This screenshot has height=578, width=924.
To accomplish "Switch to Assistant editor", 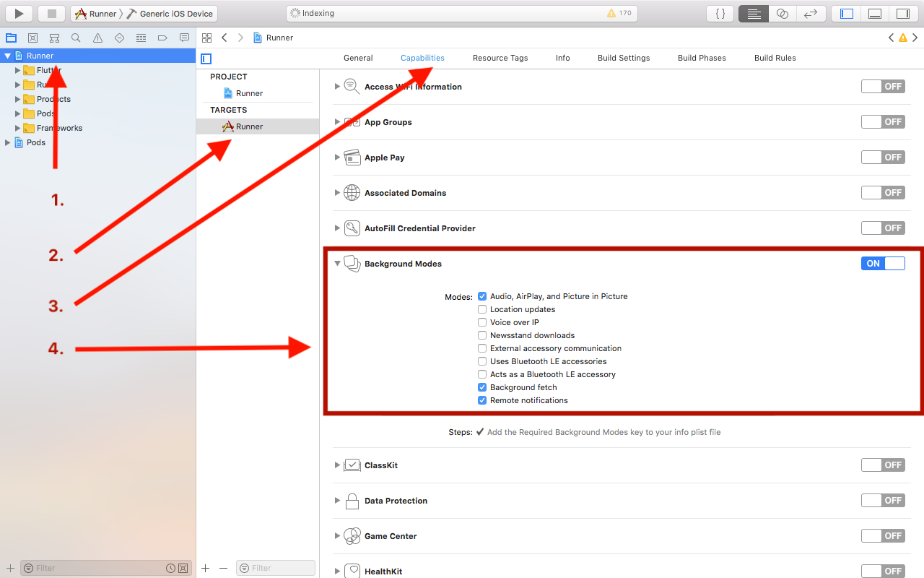I will [782, 13].
